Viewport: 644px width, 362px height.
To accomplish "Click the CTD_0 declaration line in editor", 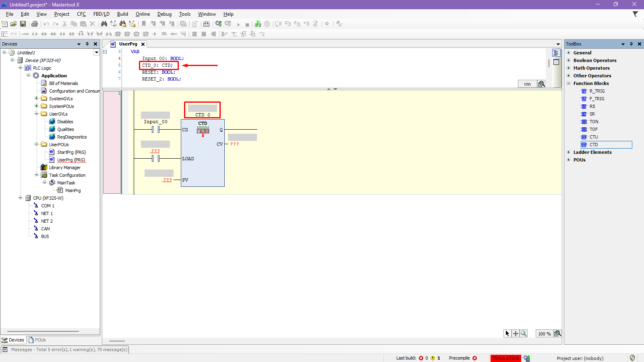I will click(157, 65).
